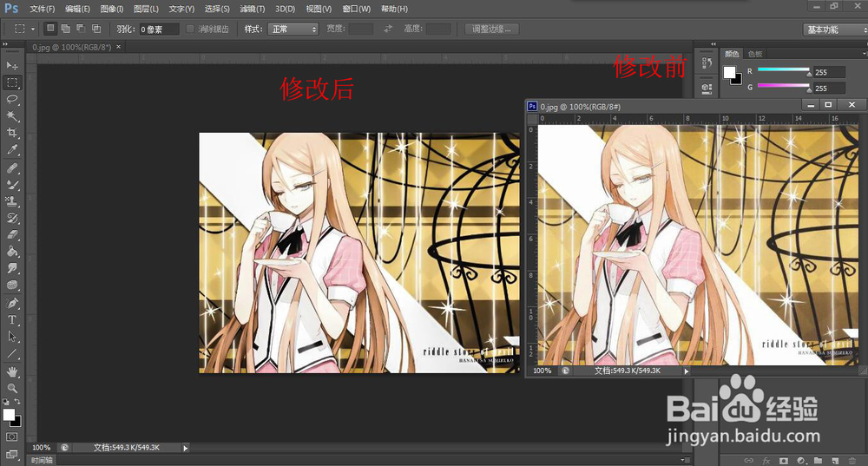Select the Magic Wand tool

(x=12, y=116)
